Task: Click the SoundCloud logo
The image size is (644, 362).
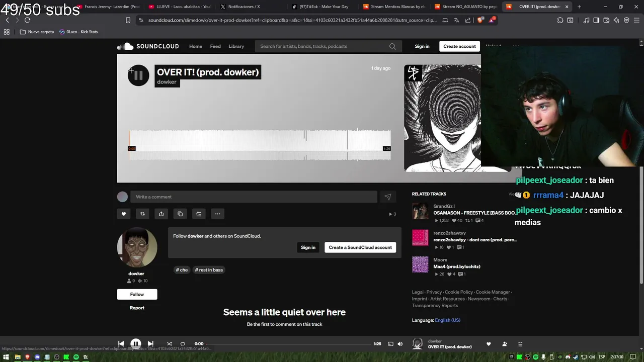Action: tap(148, 46)
